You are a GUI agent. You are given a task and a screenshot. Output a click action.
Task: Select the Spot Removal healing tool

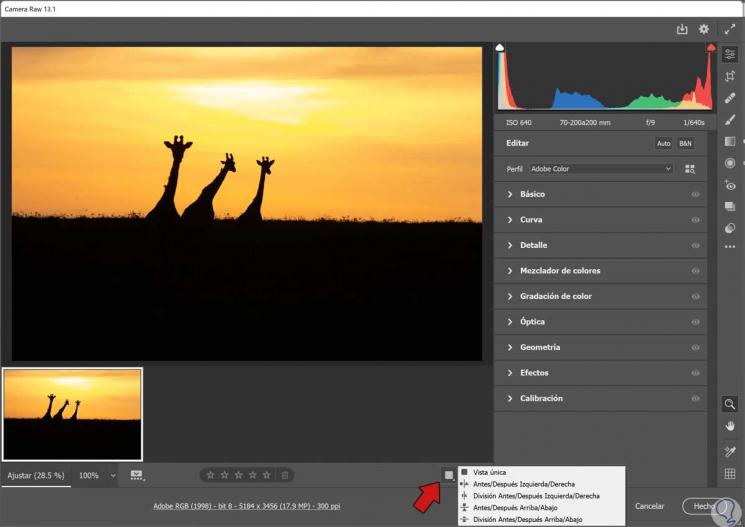click(x=730, y=98)
